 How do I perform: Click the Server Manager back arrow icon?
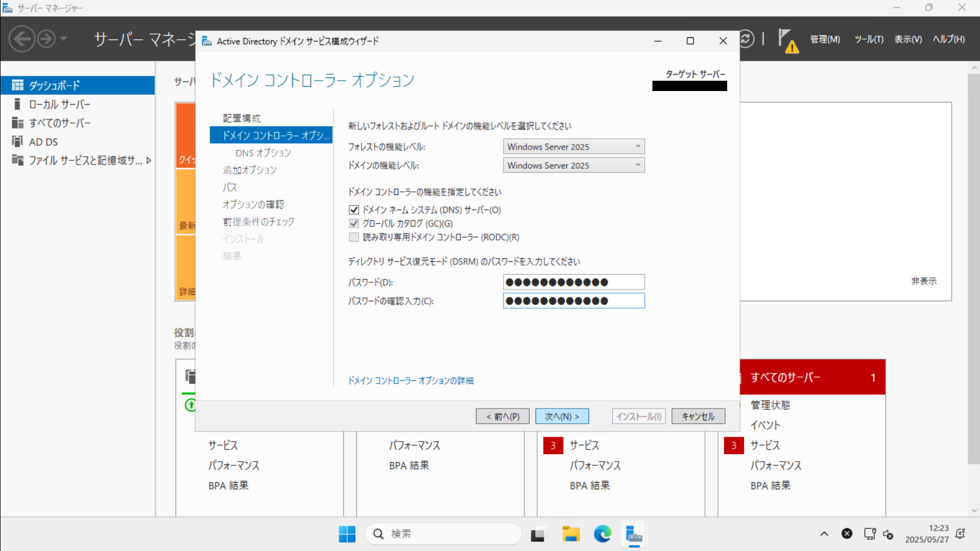point(22,39)
